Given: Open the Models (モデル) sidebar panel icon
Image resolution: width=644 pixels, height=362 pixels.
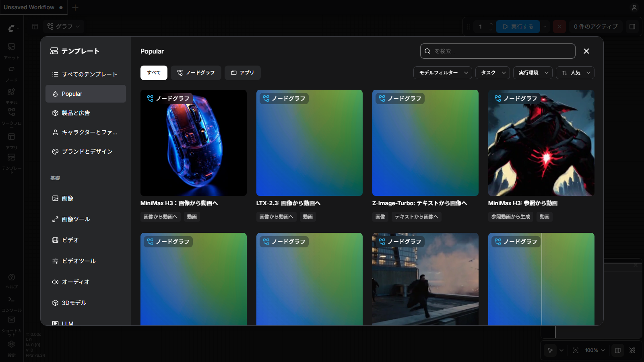Looking at the screenshot, I should tap(12, 92).
